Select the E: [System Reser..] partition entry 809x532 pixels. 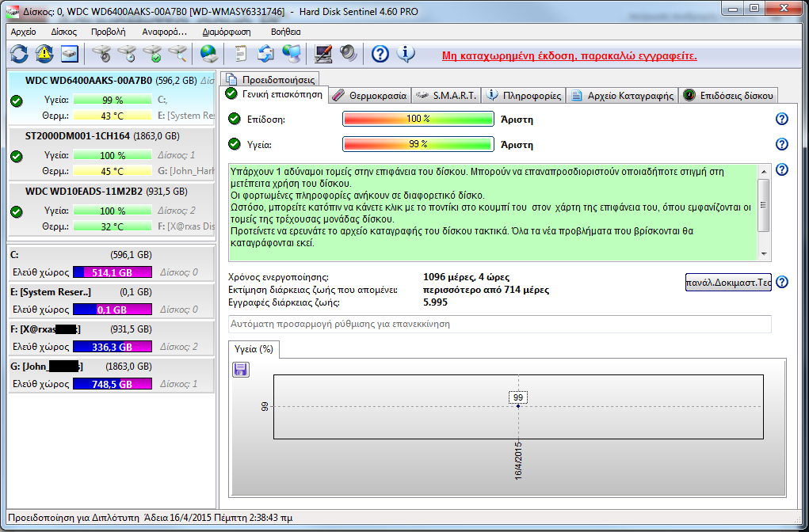click(x=112, y=301)
